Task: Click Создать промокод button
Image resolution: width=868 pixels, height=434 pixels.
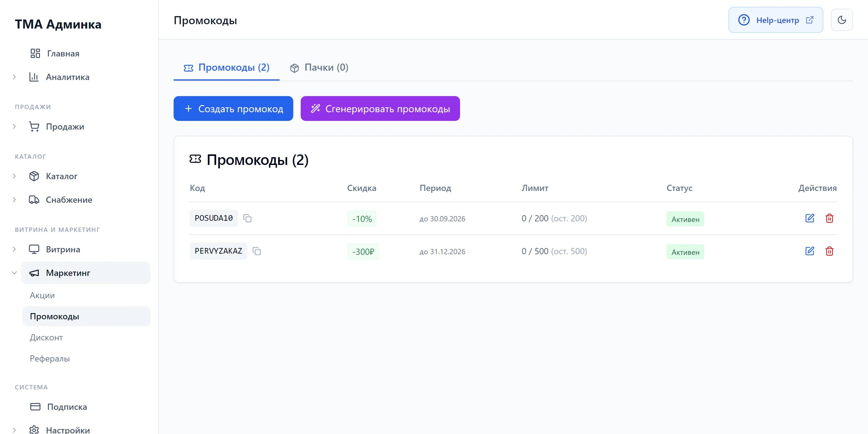Action: 233,108
